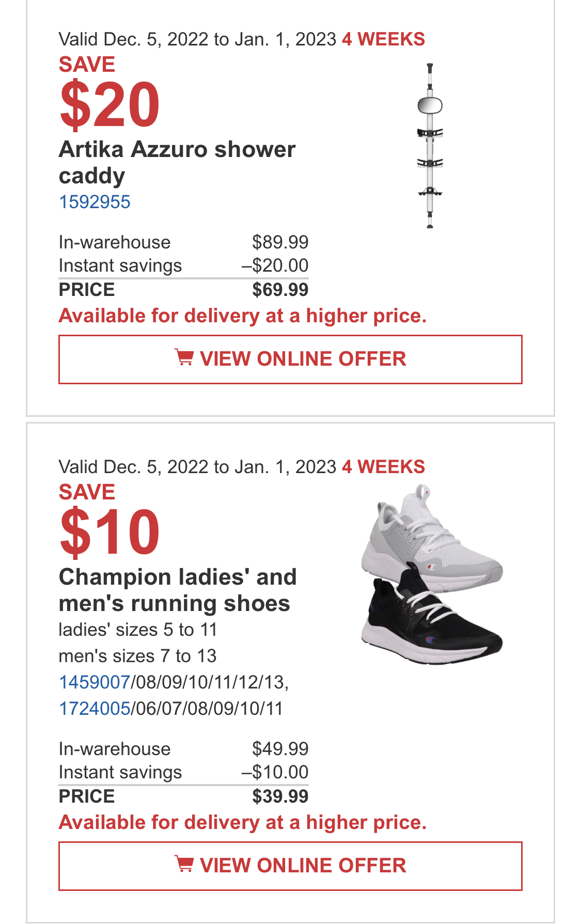Click the $10 savings amount
Image resolution: width=581 pixels, height=924 pixels.
click(x=110, y=533)
